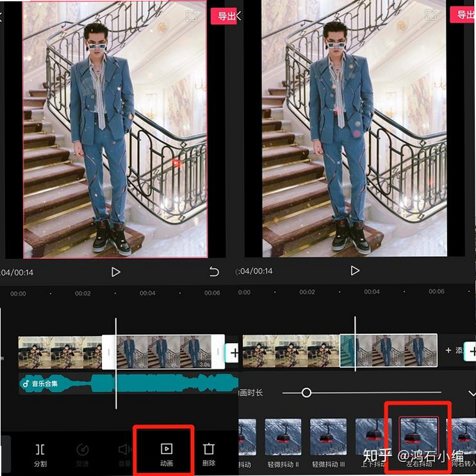Collapse animation panel with checkmark chevron

[472, 393]
